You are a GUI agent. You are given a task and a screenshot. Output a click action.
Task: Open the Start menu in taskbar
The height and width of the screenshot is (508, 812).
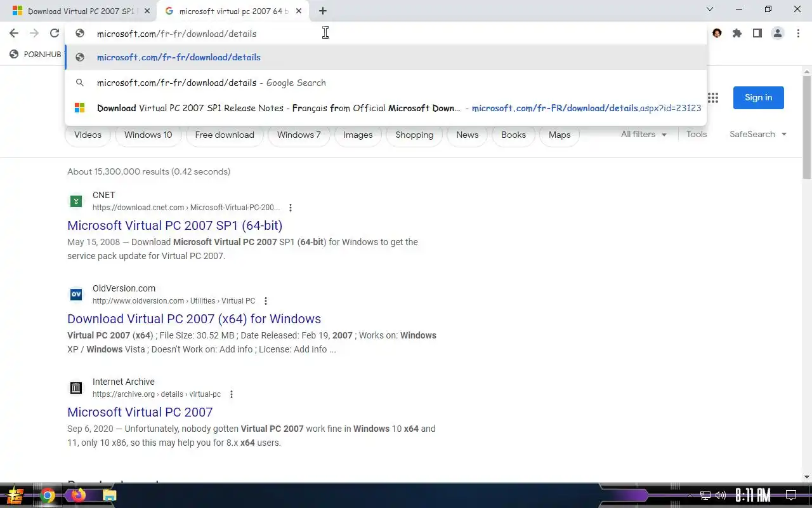(15, 495)
